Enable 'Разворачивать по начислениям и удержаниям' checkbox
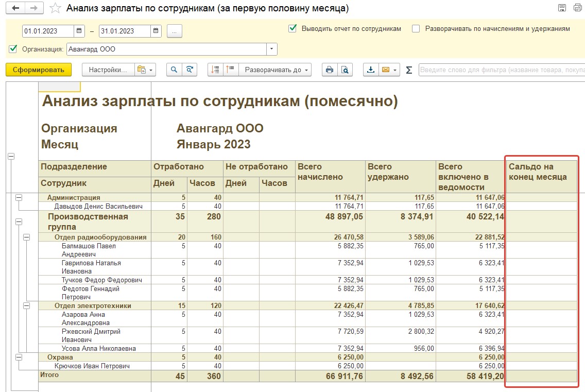The image size is (585, 392). pyautogui.click(x=416, y=29)
